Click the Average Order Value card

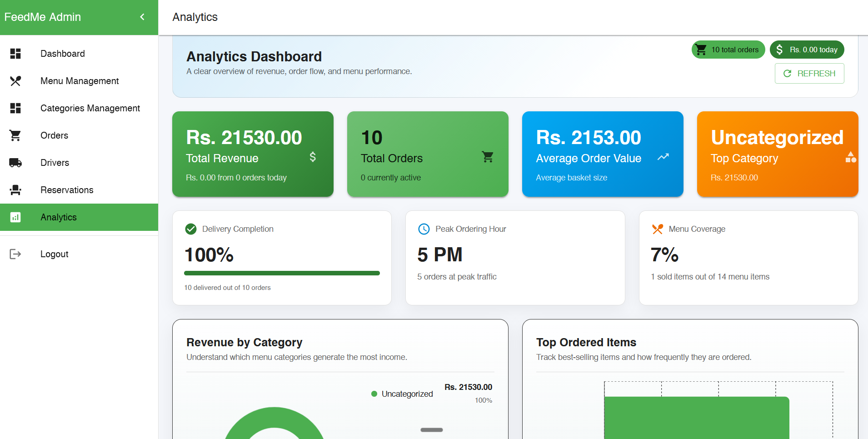click(x=603, y=154)
